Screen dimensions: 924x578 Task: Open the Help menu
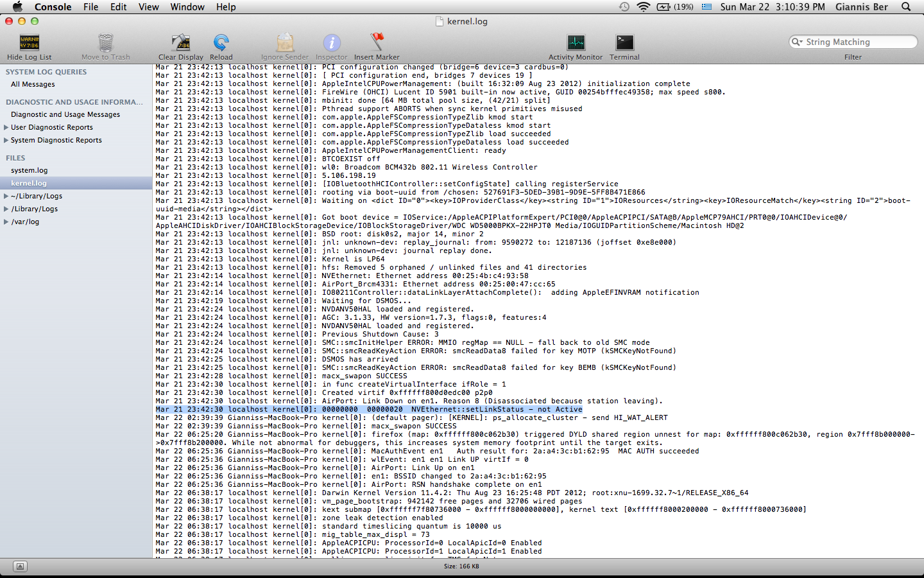pos(226,6)
